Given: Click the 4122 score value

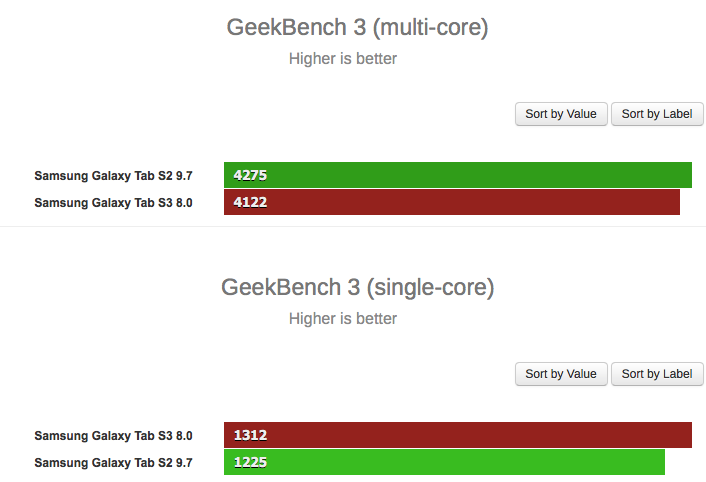Looking at the screenshot, I should click(x=250, y=202).
